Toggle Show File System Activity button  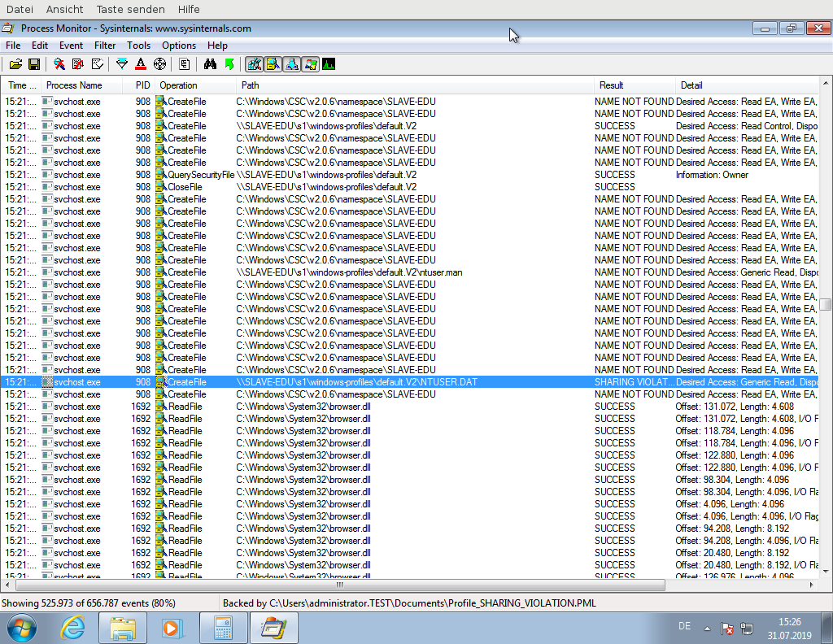pos(273,63)
